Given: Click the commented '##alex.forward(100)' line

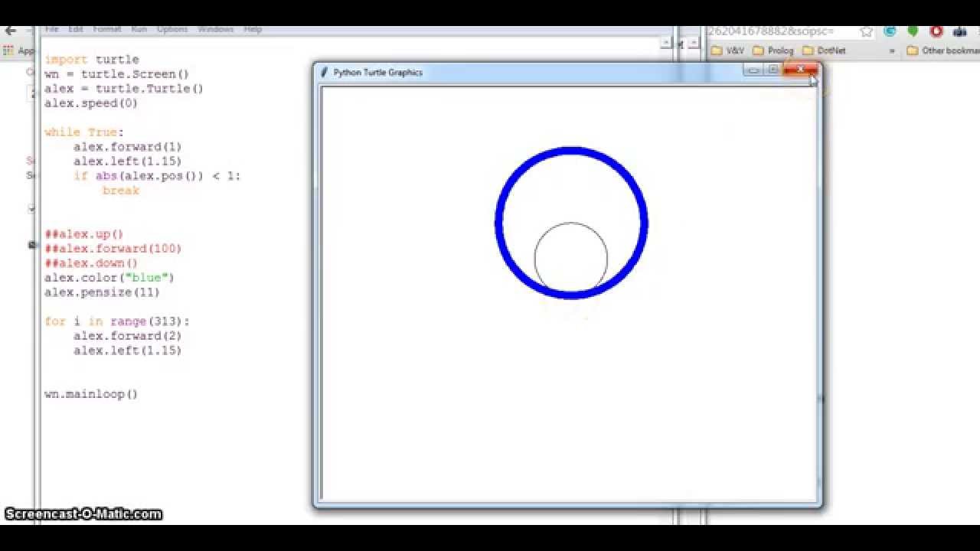Looking at the screenshot, I should point(113,249).
